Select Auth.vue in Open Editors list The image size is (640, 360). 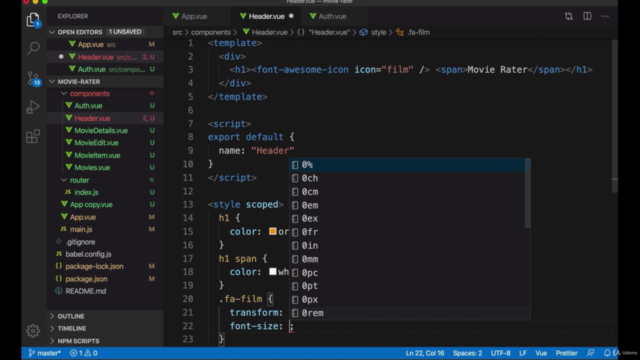point(105,69)
